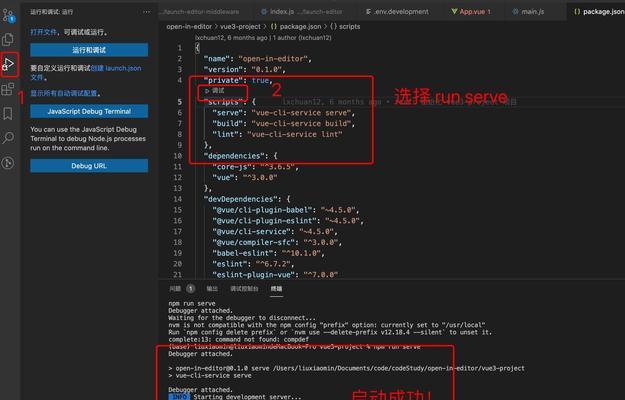625x400 pixels.
Task: Click the "vue": "^3.0.0" line
Action: coord(245,177)
